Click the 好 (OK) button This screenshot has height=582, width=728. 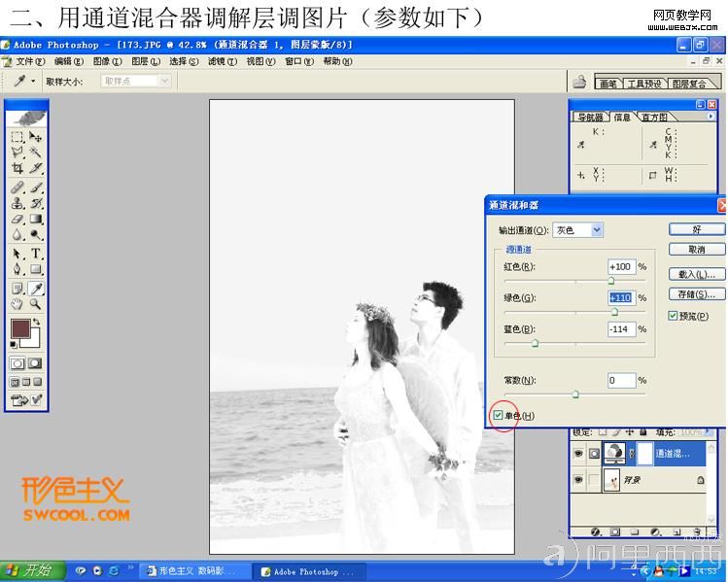point(696,229)
